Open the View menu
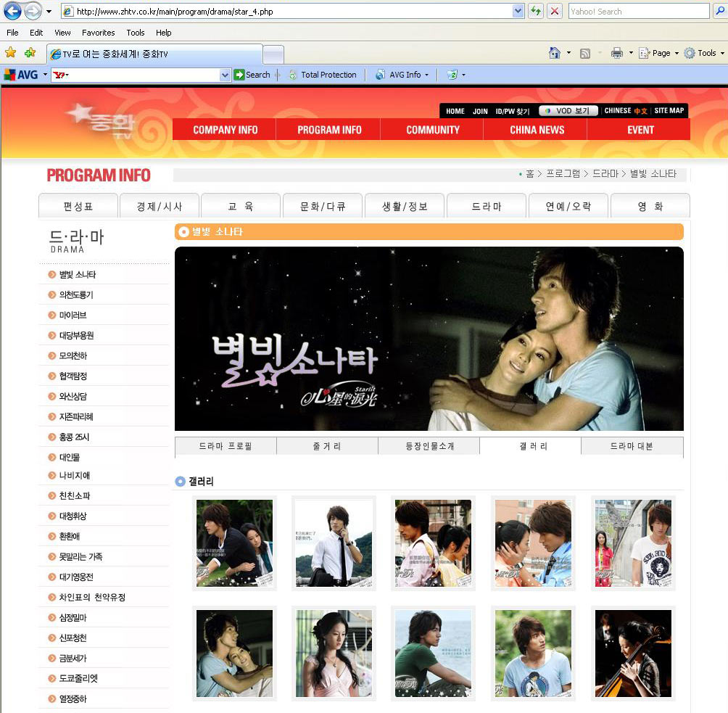The height and width of the screenshot is (713, 728). pos(62,33)
